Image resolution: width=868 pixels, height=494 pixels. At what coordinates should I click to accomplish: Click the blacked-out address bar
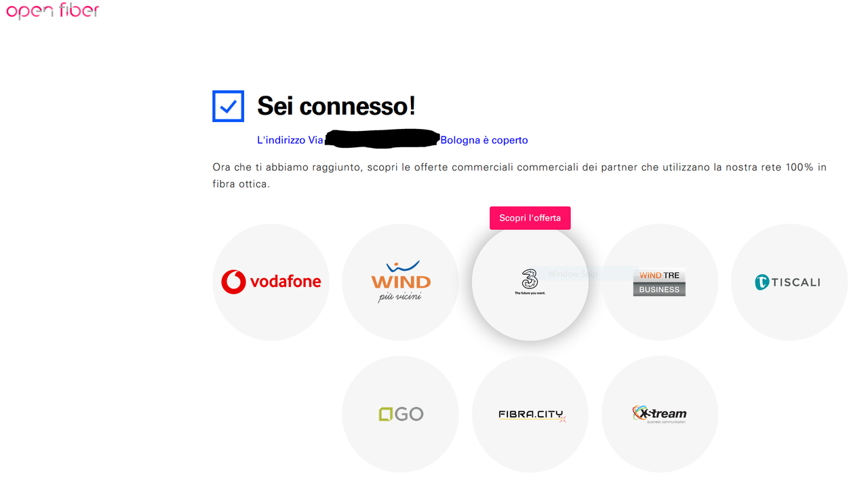pos(382,138)
